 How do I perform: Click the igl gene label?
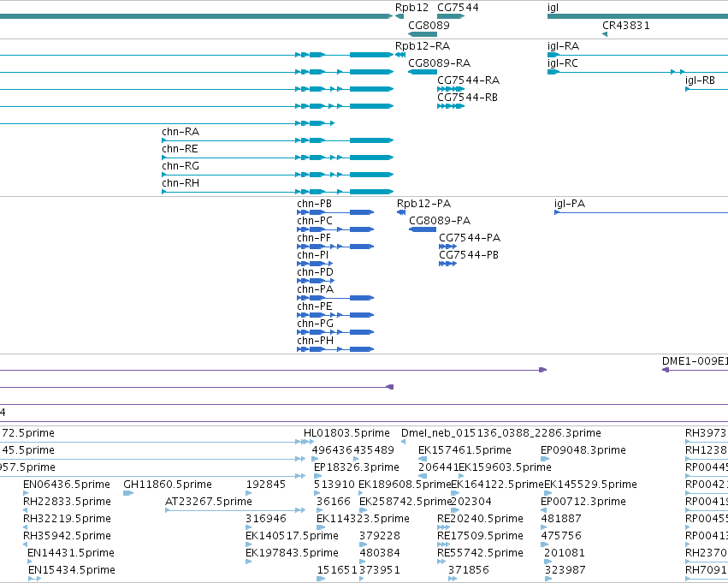553,8
